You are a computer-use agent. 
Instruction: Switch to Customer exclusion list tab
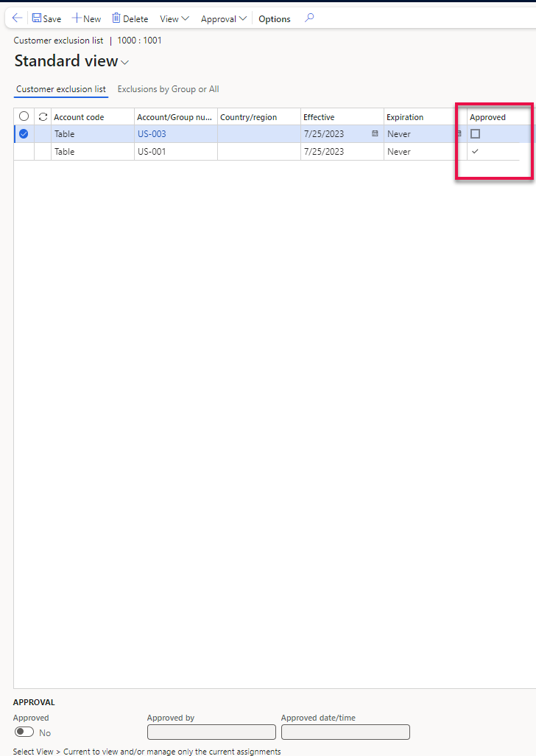(61, 89)
